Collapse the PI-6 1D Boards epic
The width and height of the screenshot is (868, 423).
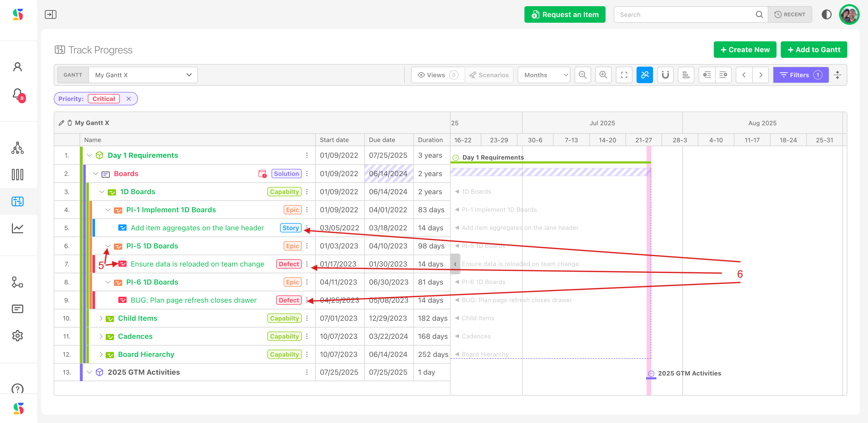(x=108, y=282)
